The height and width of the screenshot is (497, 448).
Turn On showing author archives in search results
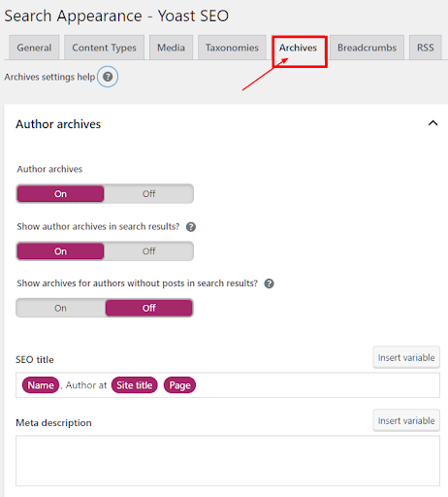[60, 251]
